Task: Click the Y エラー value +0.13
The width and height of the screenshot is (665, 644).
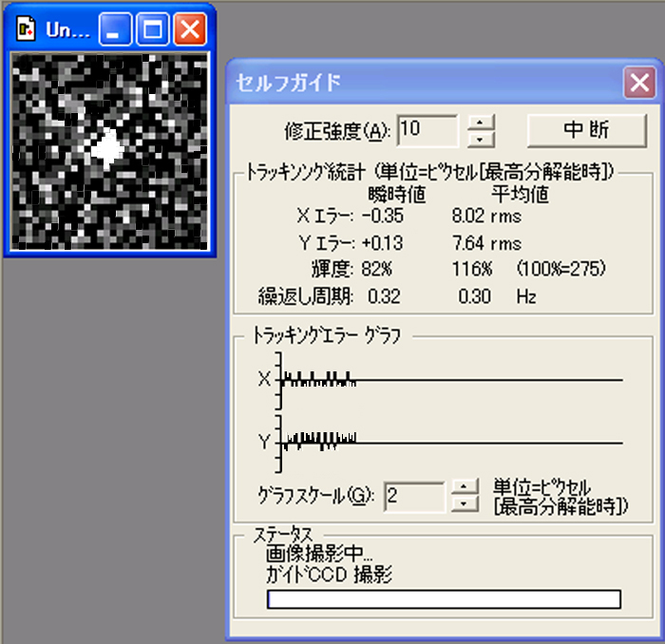Action: tap(383, 243)
